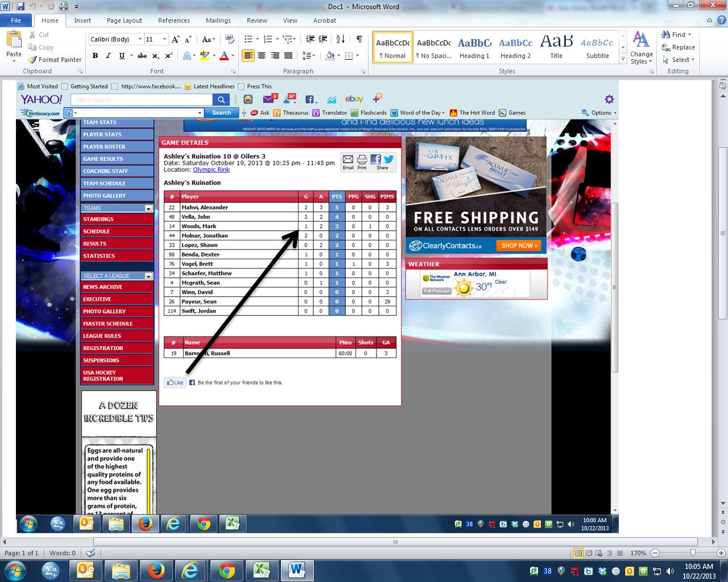Select the Heading 1 style
The width and height of the screenshot is (728, 582).
474,47
